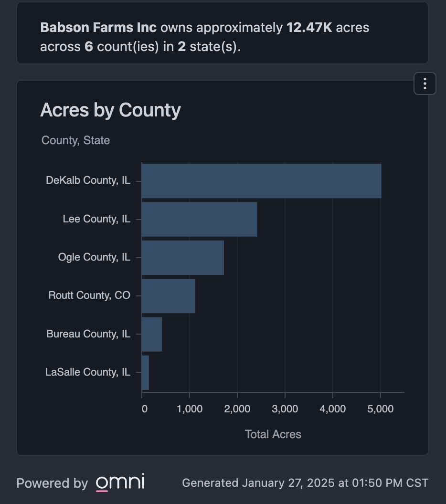Click the Bureau County, IL bar
The height and width of the screenshot is (504, 446).
(x=152, y=334)
